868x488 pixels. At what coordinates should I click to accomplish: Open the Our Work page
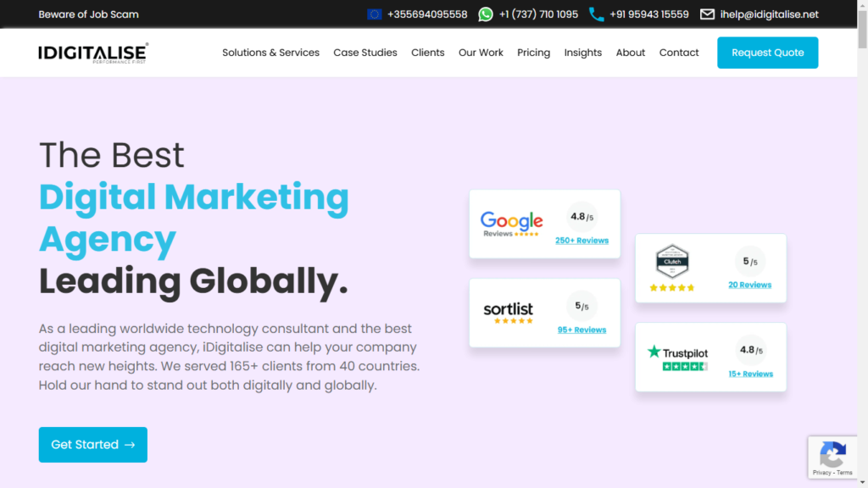481,53
